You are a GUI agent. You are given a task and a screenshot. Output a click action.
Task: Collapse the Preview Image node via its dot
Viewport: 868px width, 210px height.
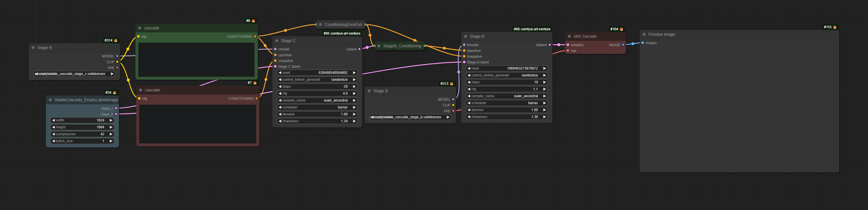coord(644,34)
